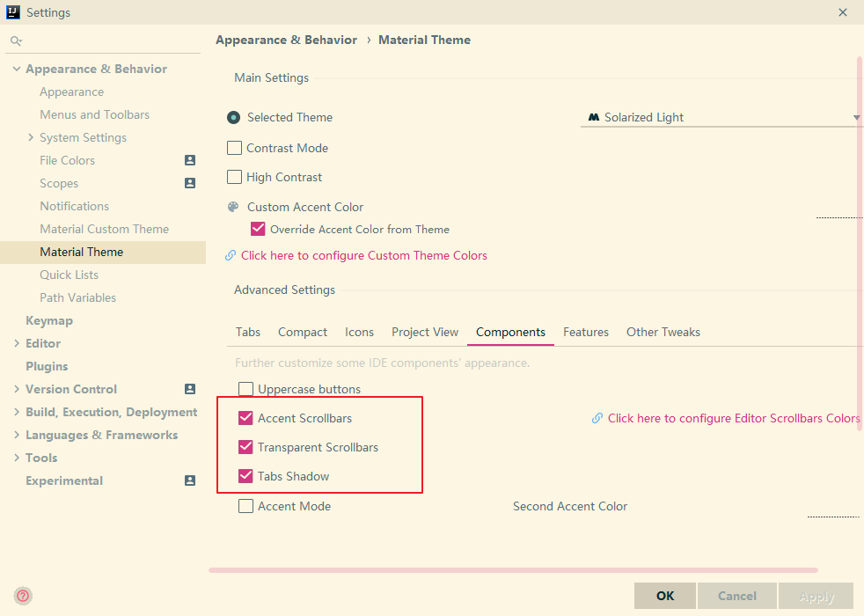The width and height of the screenshot is (864, 616).
Task: Click the Second Accent Color swatch line
Action: click(x=833, y=517)
